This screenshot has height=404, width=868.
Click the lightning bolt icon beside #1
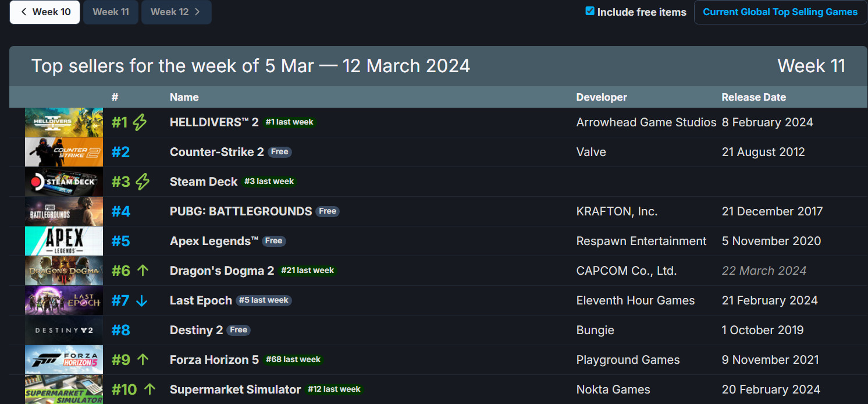point(140,122)
